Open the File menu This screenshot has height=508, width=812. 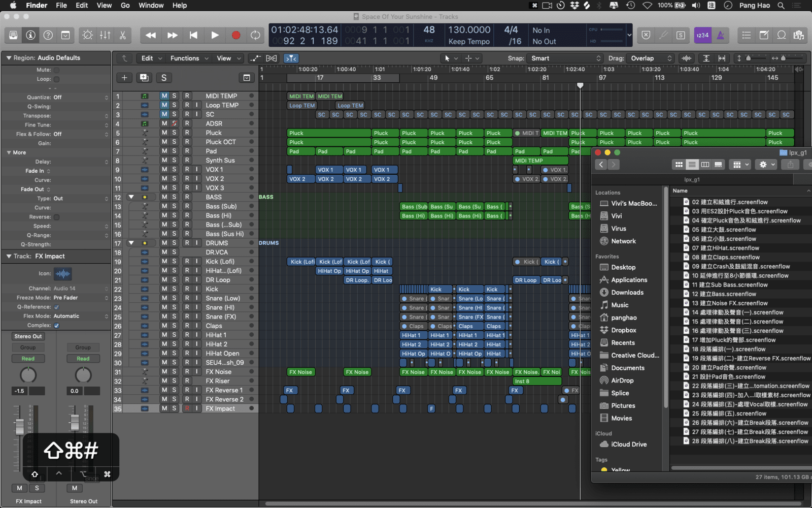[61, 6]
